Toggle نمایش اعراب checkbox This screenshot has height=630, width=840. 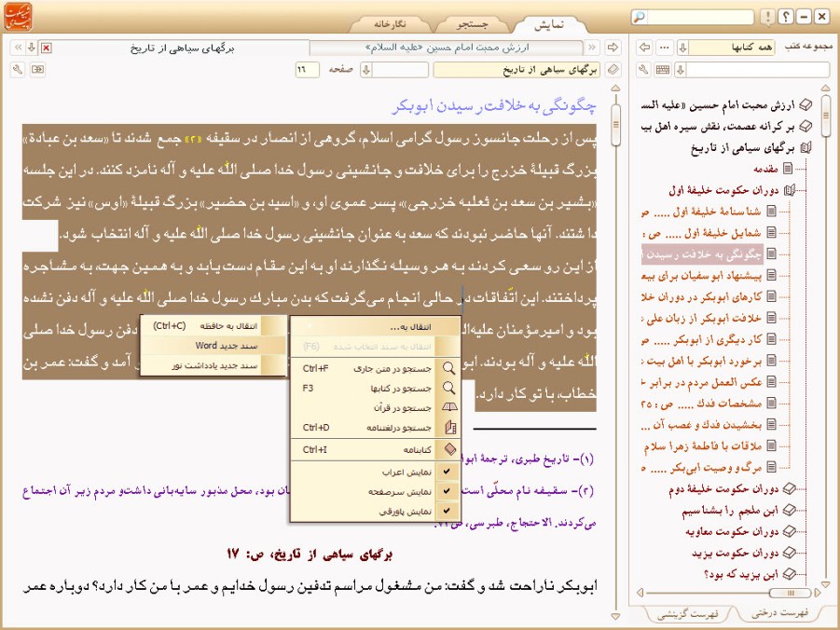point(447,472)
